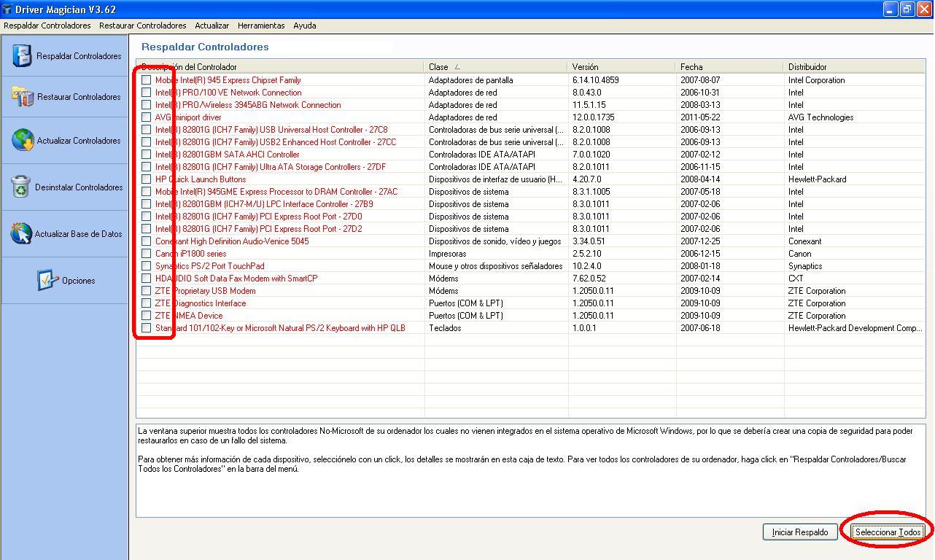Click the Teclados class cell
This screenshot has height=560, width=935.
point(445,328)
